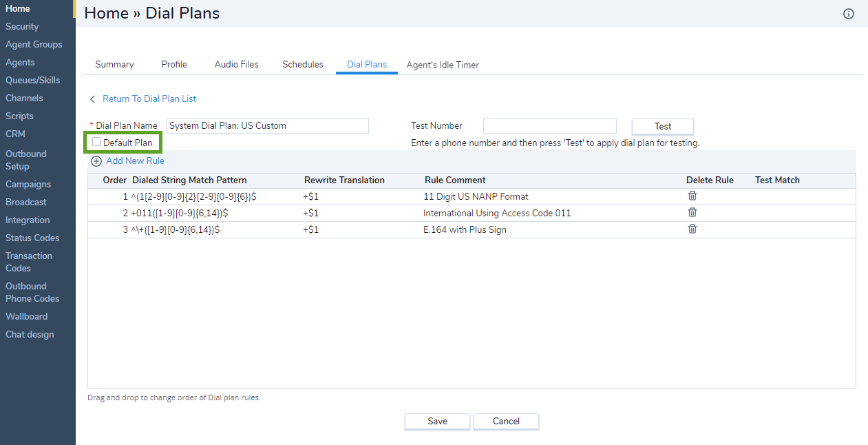Click the Add New Rule link
Screen dimensions: 868x445
135,161
